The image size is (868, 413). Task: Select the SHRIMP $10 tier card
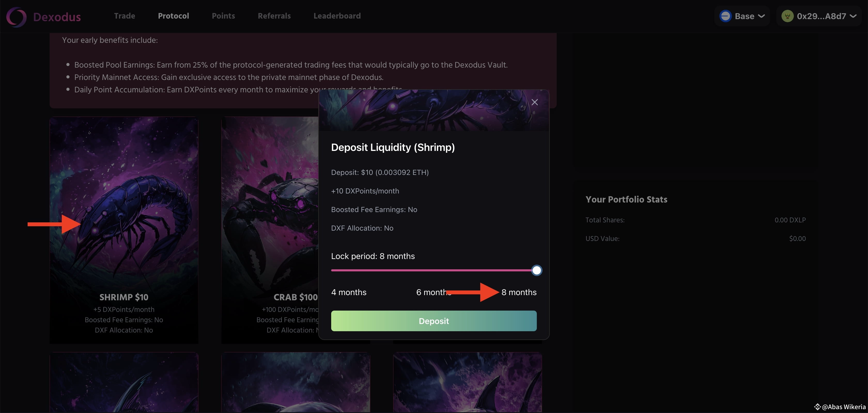click(x=124, y=230)
